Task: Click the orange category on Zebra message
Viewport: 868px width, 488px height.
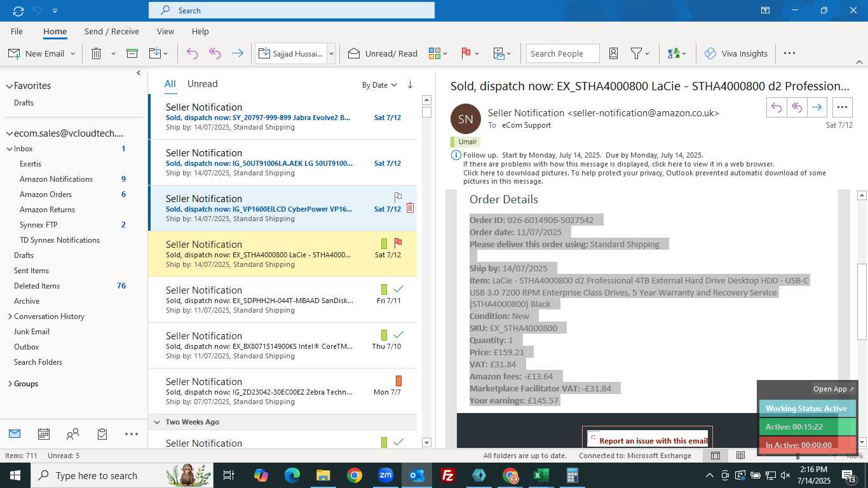Action: 398,381
